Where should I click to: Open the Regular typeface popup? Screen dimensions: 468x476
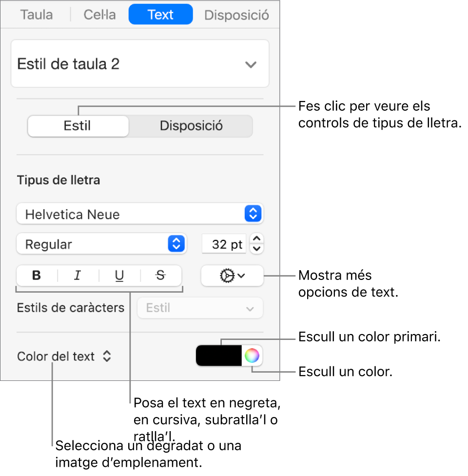[x=101, y=244]
